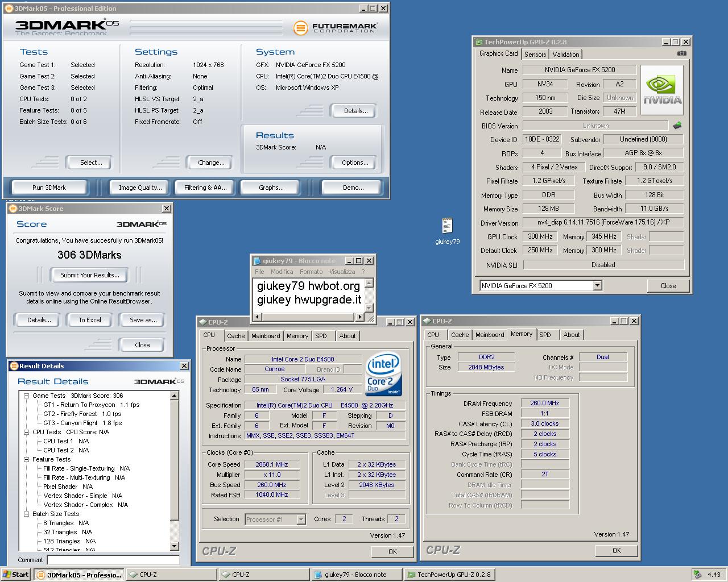Select the Pixel Shader result row
728x582 pixels.
click(x=68, y=487)
